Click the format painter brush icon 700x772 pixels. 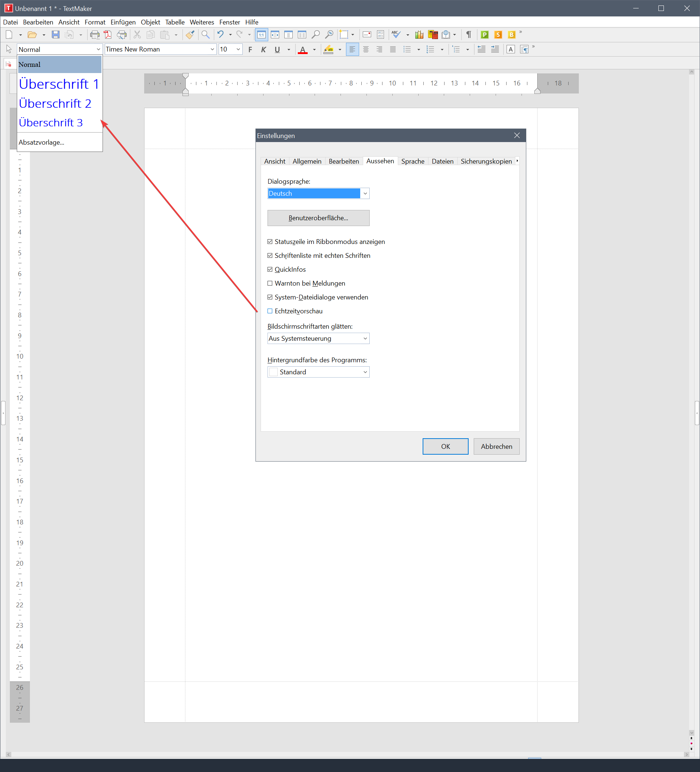click(190, 35)
